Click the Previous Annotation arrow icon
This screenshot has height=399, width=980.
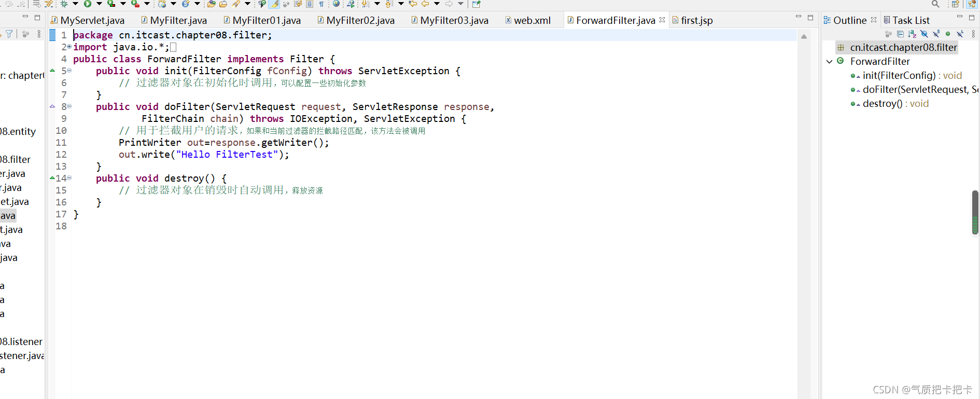(389, 4)
